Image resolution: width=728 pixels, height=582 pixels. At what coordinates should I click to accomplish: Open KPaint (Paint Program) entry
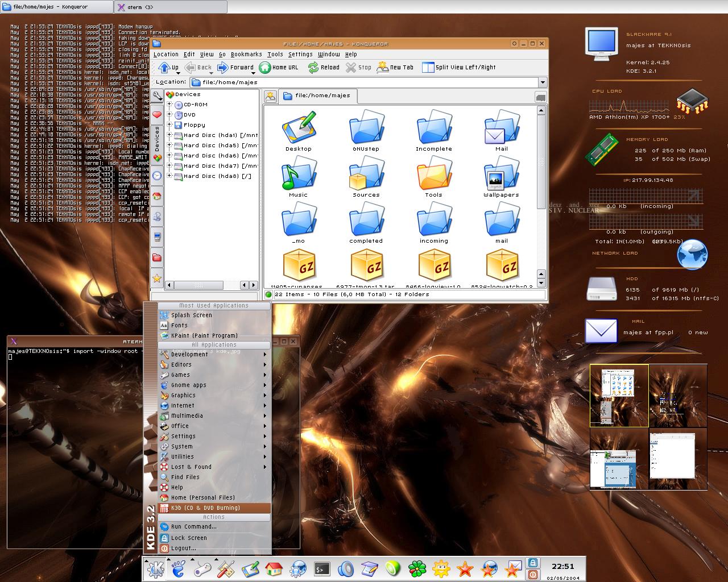tap(214, 335)
